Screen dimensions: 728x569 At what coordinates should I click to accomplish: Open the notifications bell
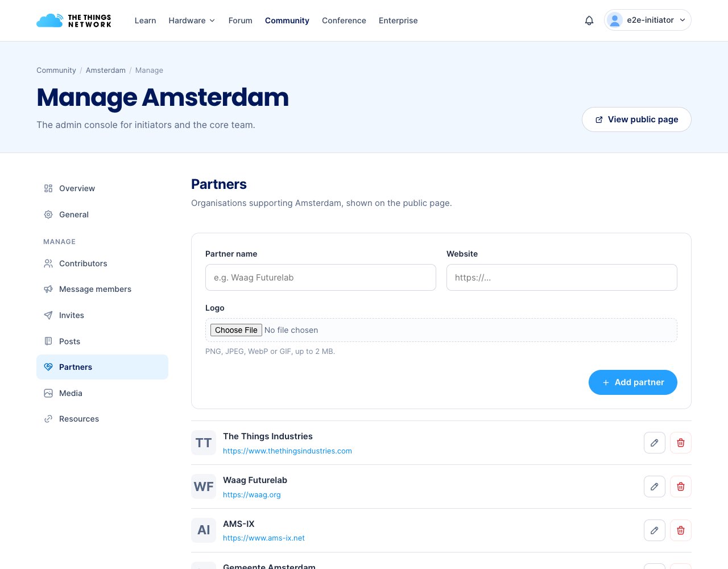pyautogui.click(x=589, y=20)
